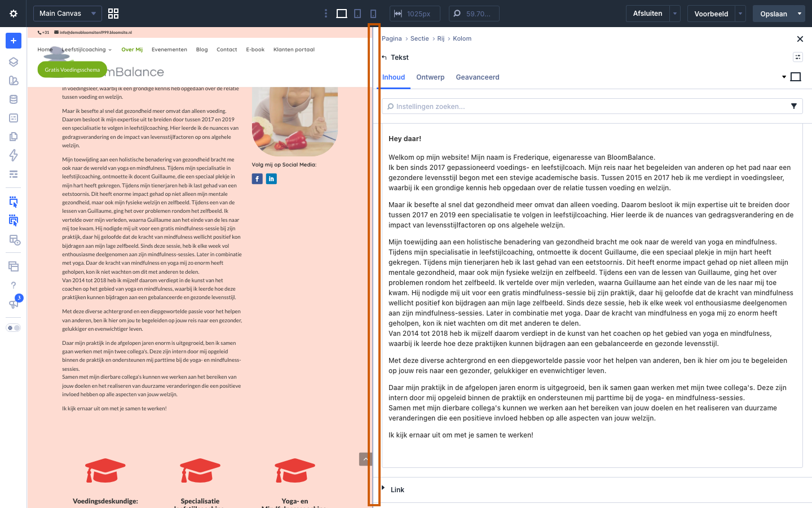Open the vertical three-dot options in top bar
The height and width of the screenshot is (508, 812).
coord(326,14)
